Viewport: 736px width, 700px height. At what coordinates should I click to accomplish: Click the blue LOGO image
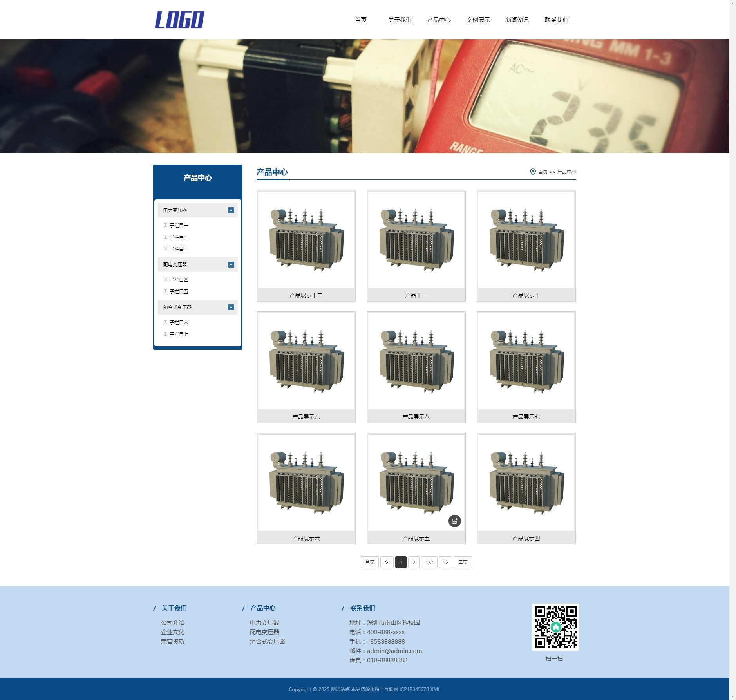point(179,20)
